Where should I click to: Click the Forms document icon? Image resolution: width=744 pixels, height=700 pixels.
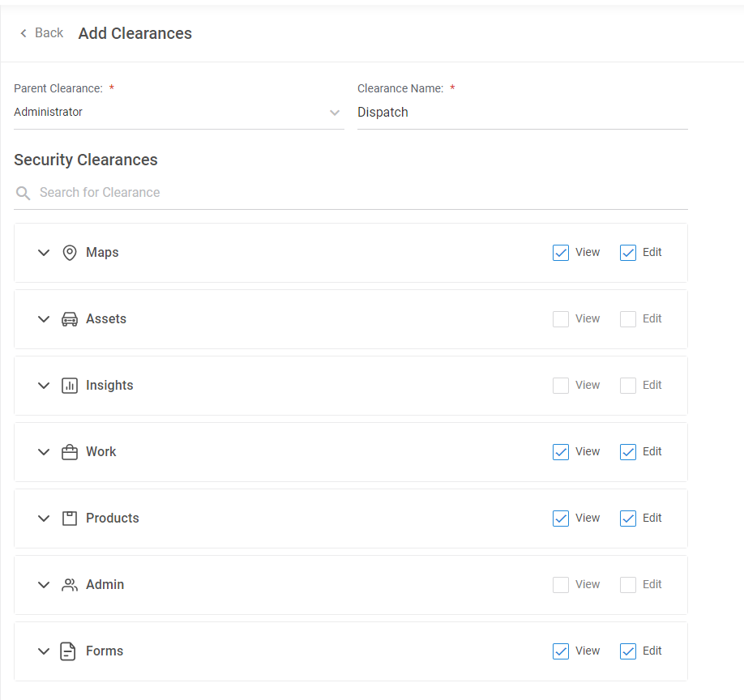point(70,651)
